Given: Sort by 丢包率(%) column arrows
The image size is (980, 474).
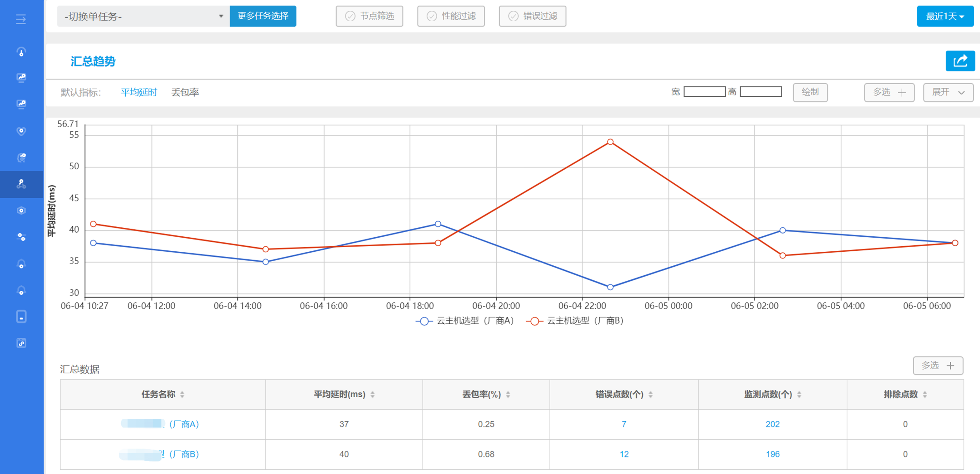Looking at the screenshot, I should [508, 394].
